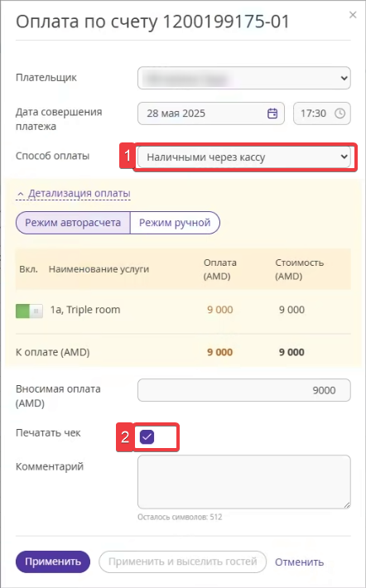The image size is (366, 588).
Task: Switch to Режим авторасчета tab
Action: pyautogui.click(x=73, y=223)
